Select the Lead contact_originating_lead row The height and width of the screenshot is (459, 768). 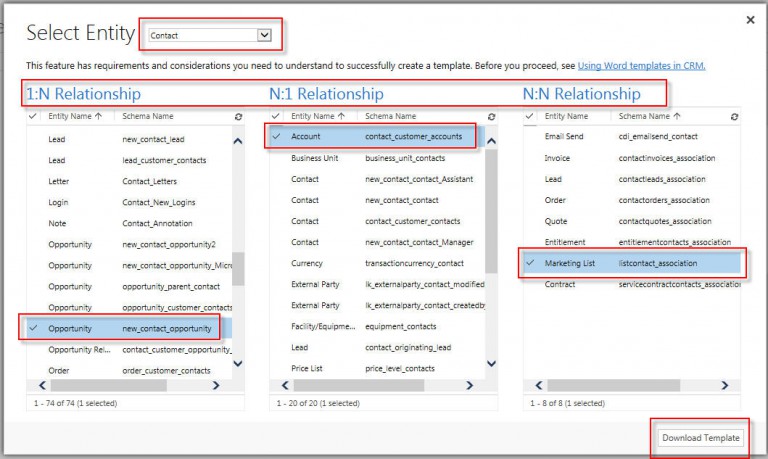click(377, 348)
